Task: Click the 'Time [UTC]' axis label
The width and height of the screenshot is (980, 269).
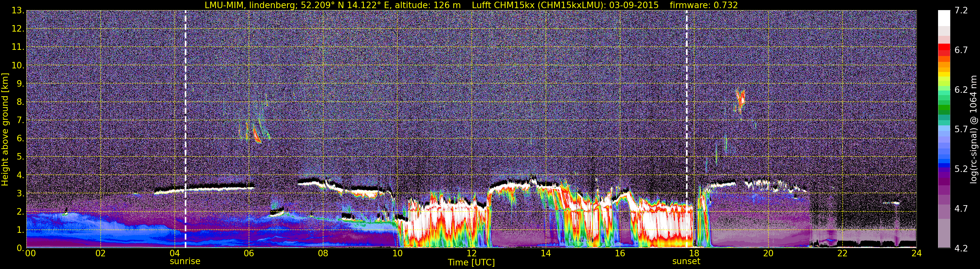Action: coord(471,262)
